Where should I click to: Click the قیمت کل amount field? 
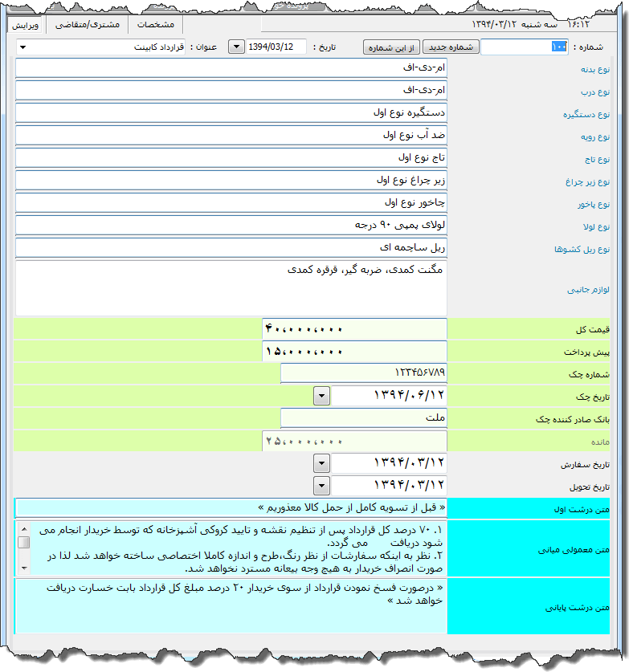point(354,329)
